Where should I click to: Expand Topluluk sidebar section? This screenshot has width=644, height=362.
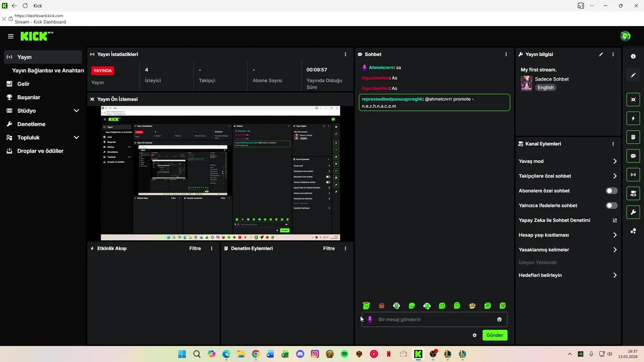76,137
